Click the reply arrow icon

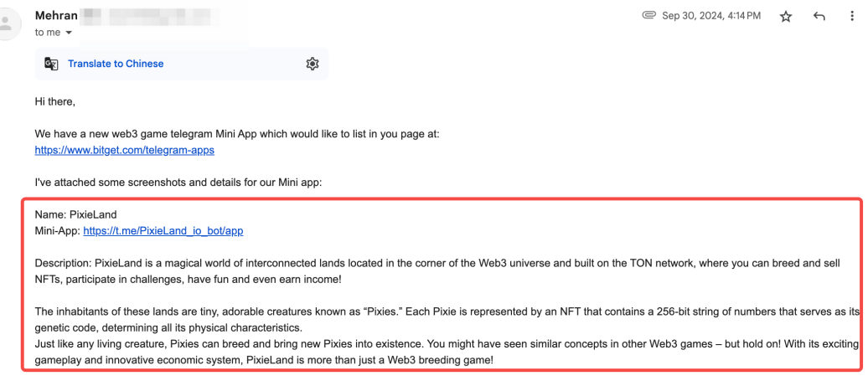(x=819, y=16)
